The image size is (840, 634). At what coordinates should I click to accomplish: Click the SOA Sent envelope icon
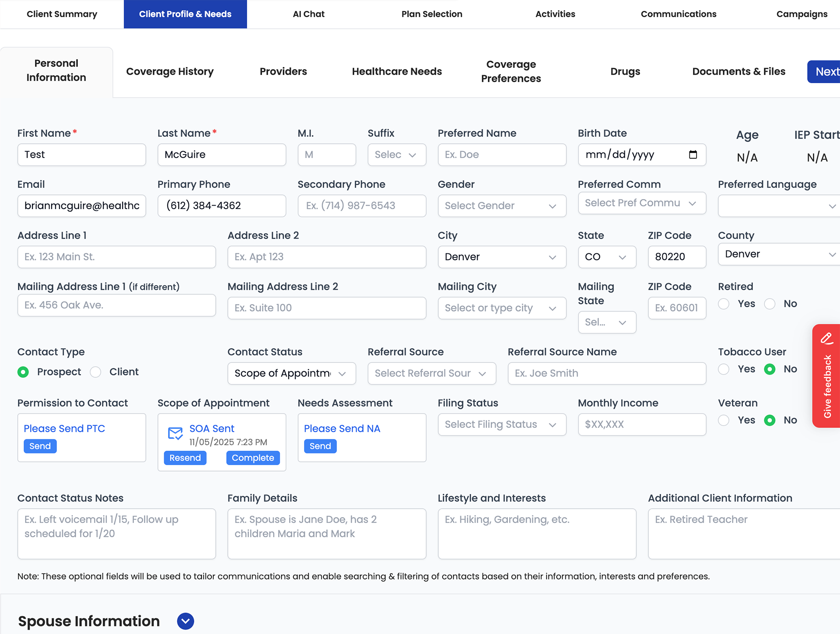pyautogui.click(x=175, y=434)
